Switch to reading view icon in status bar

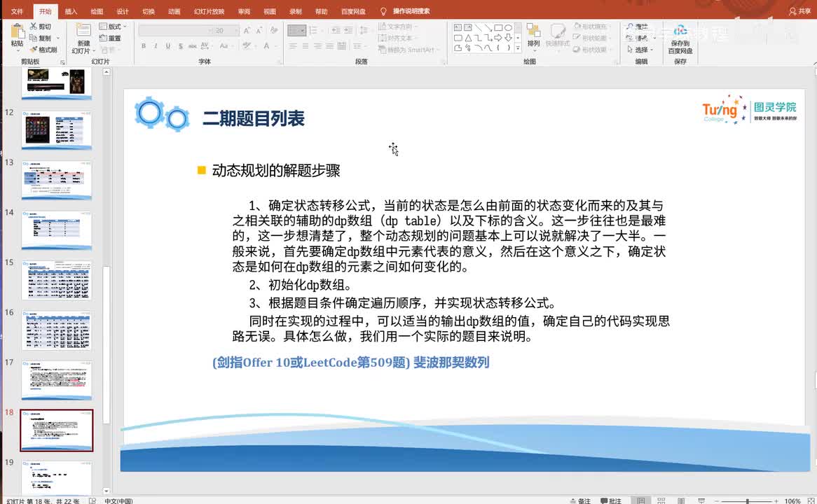(x=681, y=500)
